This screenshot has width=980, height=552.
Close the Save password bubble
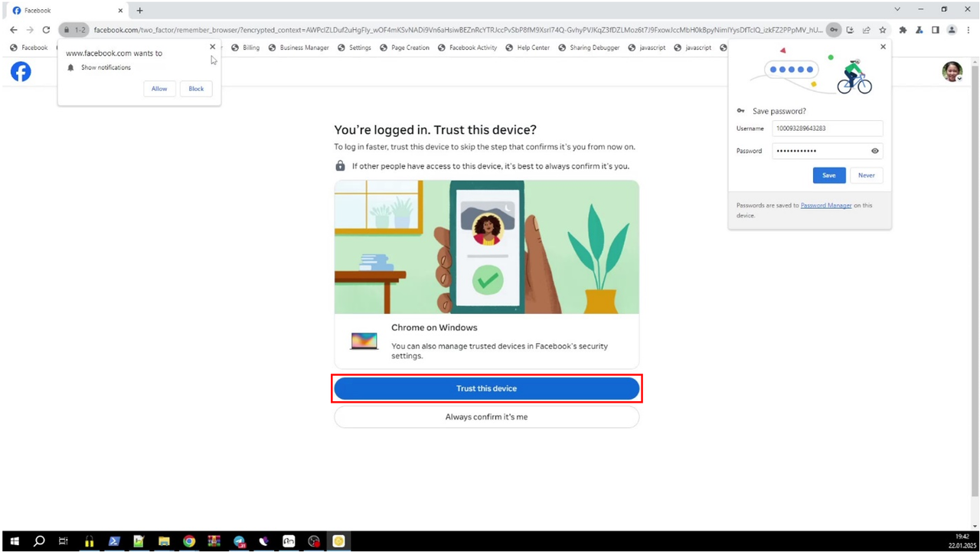point(883,47)
